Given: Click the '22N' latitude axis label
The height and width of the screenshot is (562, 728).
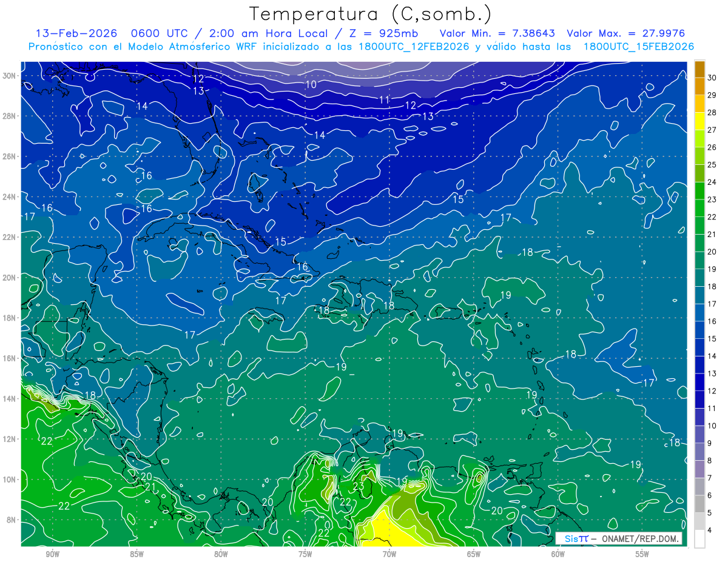Looking at the screenshot, I should [x=10, y=237].
